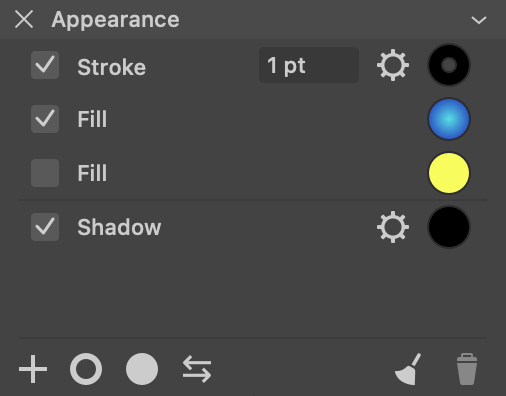The height and width of the screenshot is (396, 506).
Task: Click the plus icon to add attribute
Action: 33,369
